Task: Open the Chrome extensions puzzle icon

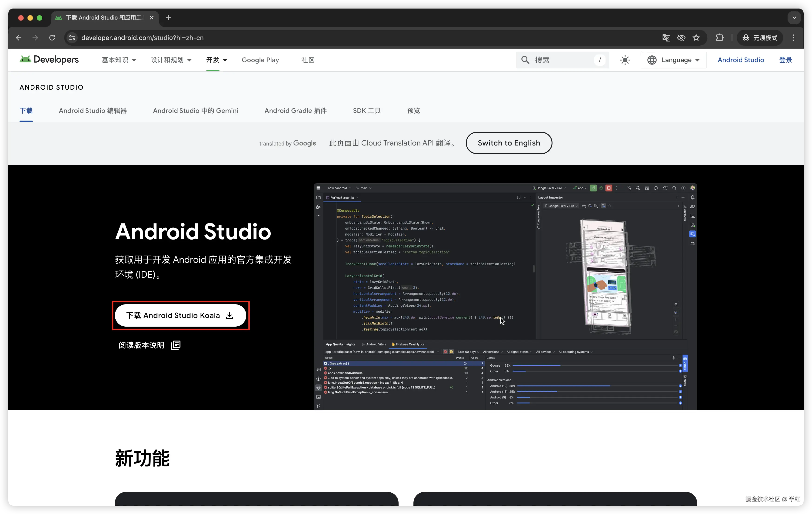Action: click(x=720, y=38)
